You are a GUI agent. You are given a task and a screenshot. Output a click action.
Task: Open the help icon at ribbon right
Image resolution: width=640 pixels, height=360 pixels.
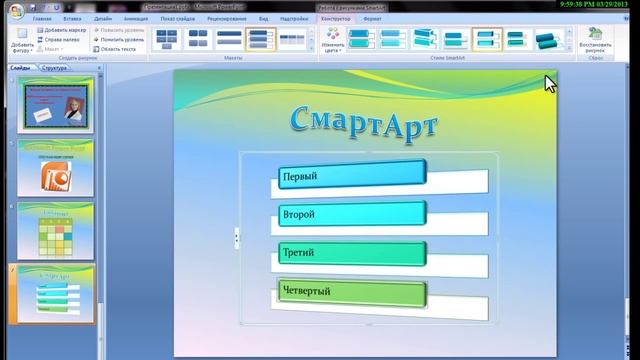(x=626, y=19)
